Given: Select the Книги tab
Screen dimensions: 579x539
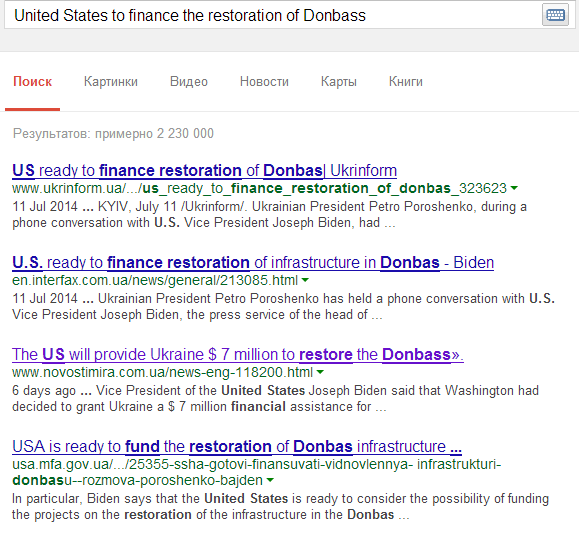Looking at the screenshot, I should click(405, 81).
